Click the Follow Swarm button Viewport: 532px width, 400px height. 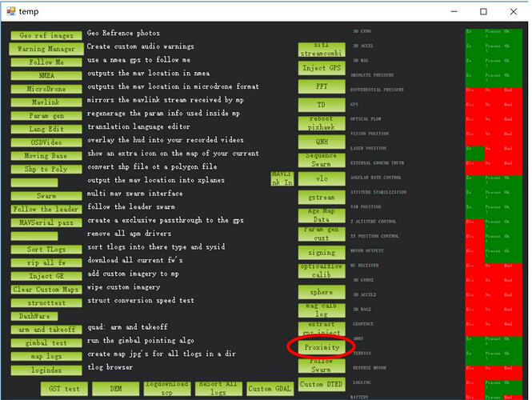[x=322, y=366]
